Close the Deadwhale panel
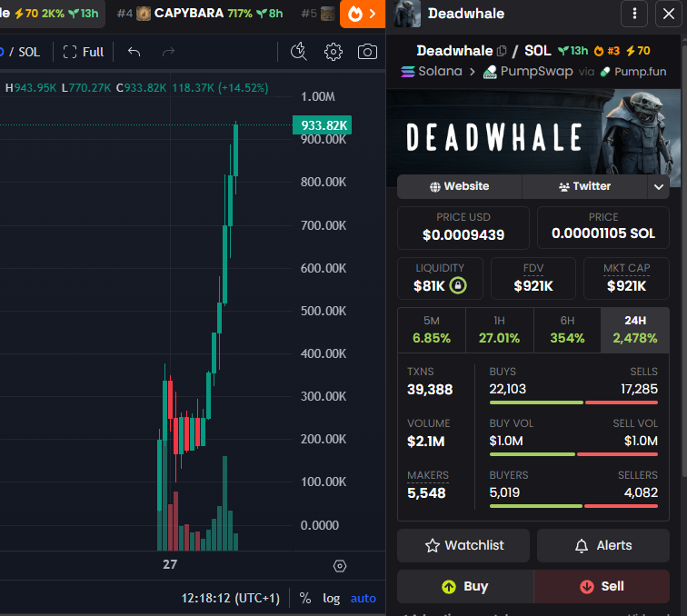The width and height of the screenshot is (687, 616). tap(669, 14)
